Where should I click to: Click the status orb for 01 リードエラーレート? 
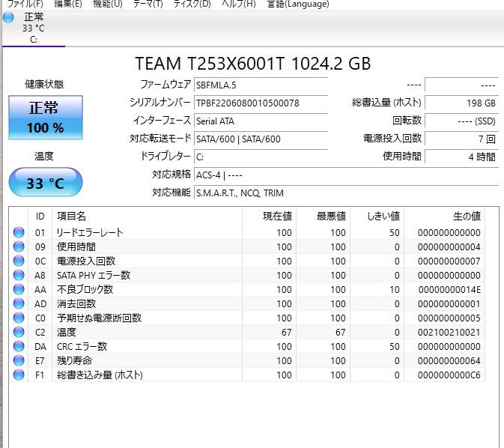point(19,232)
